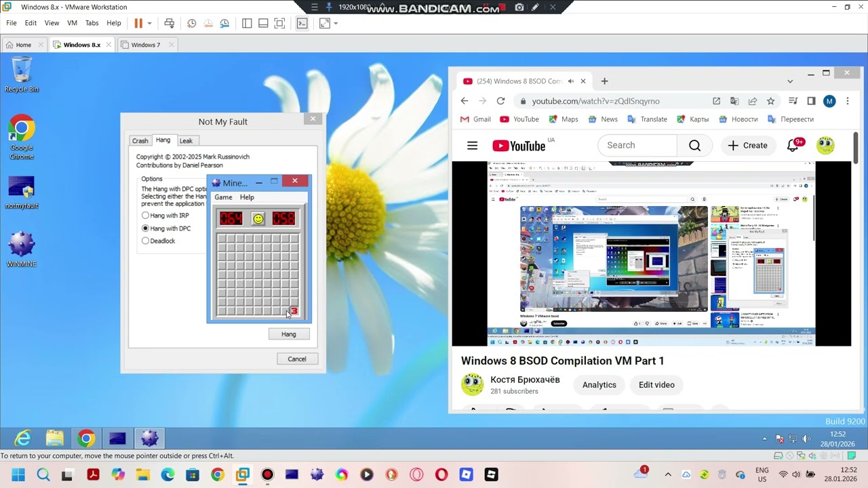
Task: Open Internet Explorer from the guest taskbar
Action: point(22,439)
